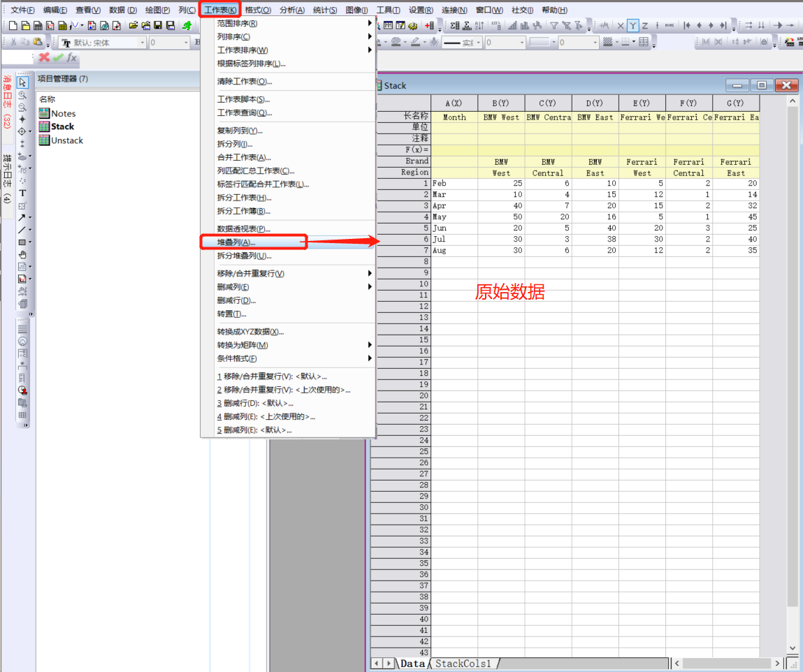Select the rectangle drawing tool
The image size is (803, 672).
tap(22, 242)
